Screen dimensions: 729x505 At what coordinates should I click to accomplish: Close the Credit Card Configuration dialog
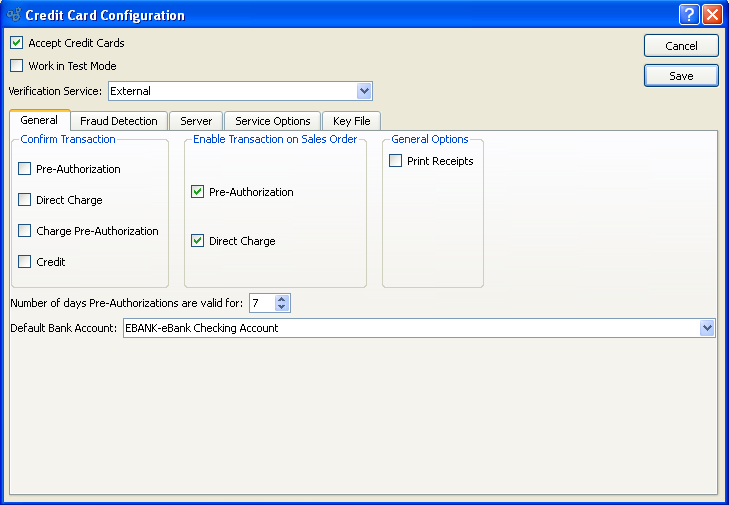tap(712, 15)
